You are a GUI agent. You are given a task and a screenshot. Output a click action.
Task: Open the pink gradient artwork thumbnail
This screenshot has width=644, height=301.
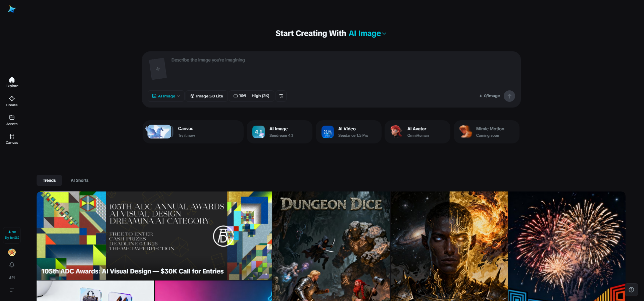coord(213,291)
